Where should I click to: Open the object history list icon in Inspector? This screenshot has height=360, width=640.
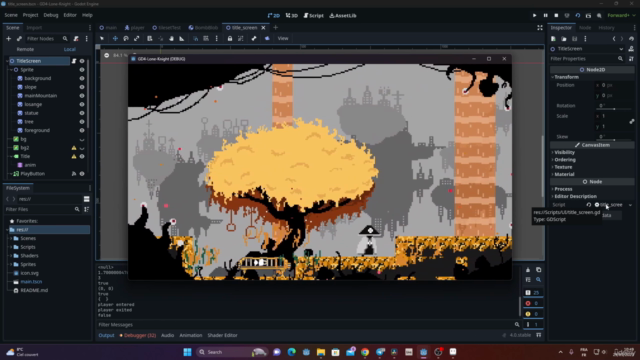pyautogui.click(x=631, y=39)
